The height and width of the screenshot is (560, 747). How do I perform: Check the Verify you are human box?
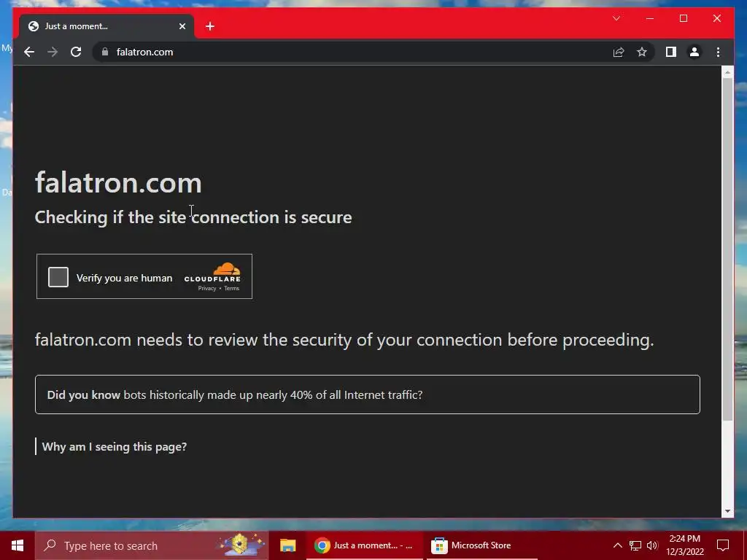pos(58,277)
